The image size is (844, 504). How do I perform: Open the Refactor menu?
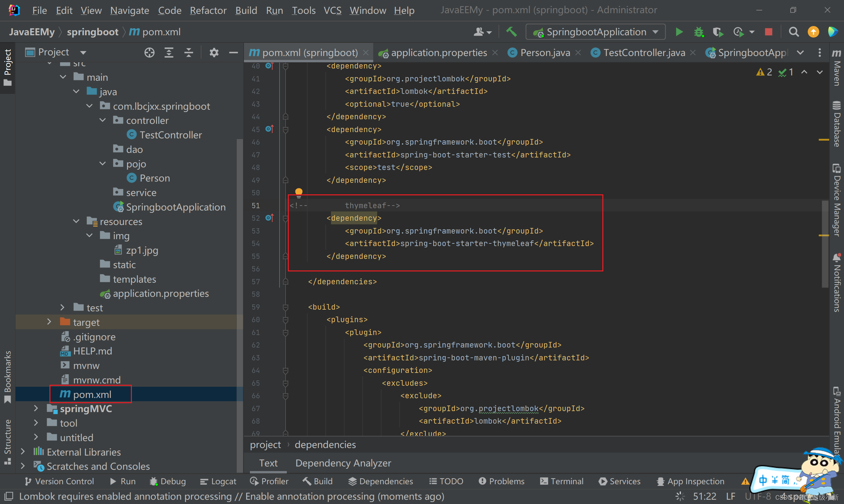point(208,10)
